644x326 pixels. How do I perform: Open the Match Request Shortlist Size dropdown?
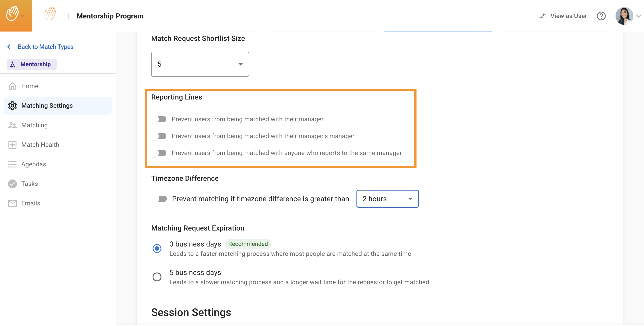click(x=200, y=64)
